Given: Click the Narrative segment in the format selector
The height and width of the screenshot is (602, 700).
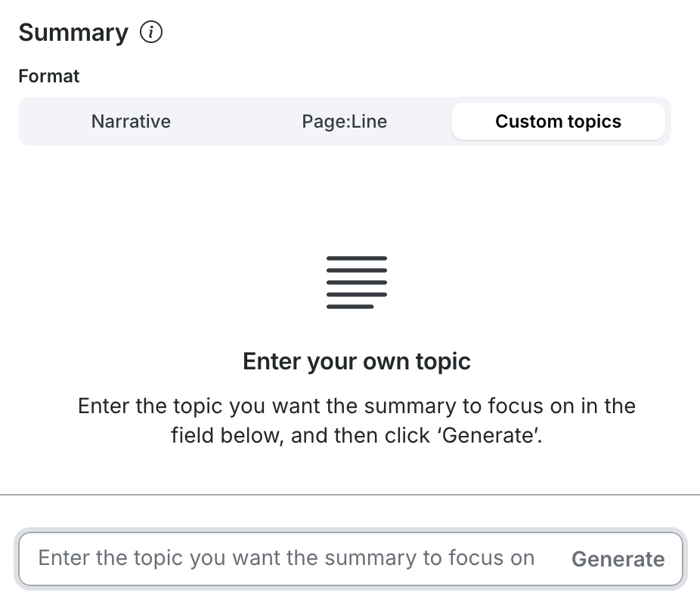Looking at the screenshot, I should 130,121.
